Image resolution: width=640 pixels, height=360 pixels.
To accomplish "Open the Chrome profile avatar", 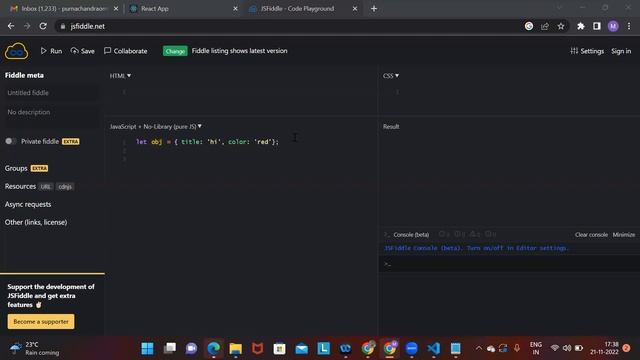I will [613, 26].
